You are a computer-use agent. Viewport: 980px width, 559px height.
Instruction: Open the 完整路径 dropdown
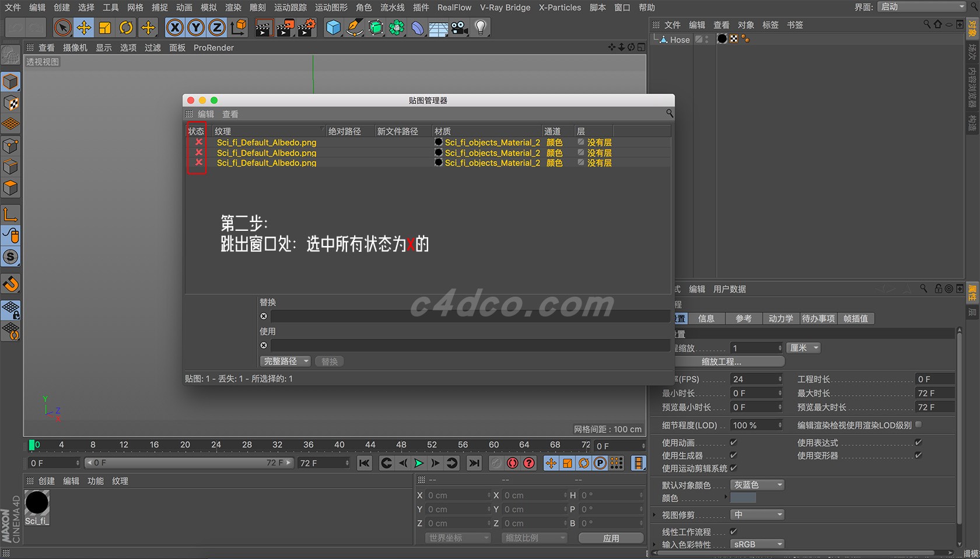(x=285, y=361)
